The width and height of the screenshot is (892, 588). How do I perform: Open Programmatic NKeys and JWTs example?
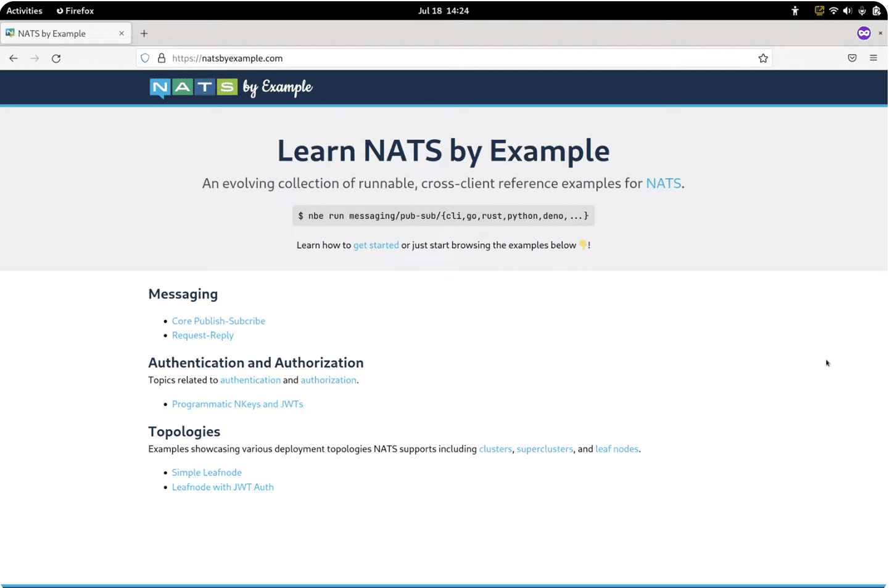pyautogui.click(x=237, y=404)
